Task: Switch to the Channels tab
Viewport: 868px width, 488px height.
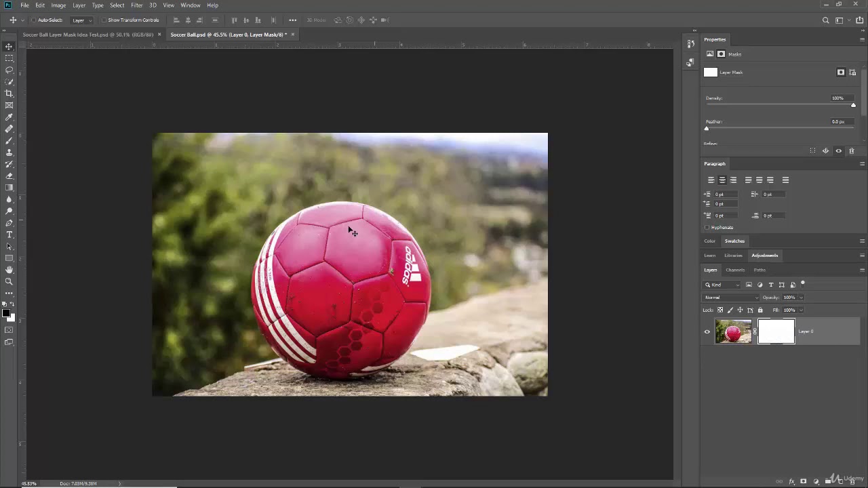Action: [735, 270]
